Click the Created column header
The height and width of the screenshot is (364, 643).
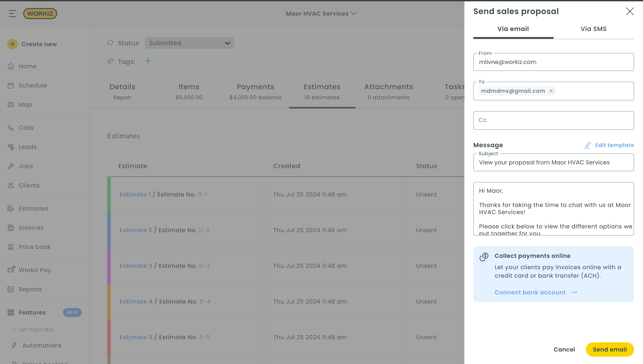click(287, 166)
